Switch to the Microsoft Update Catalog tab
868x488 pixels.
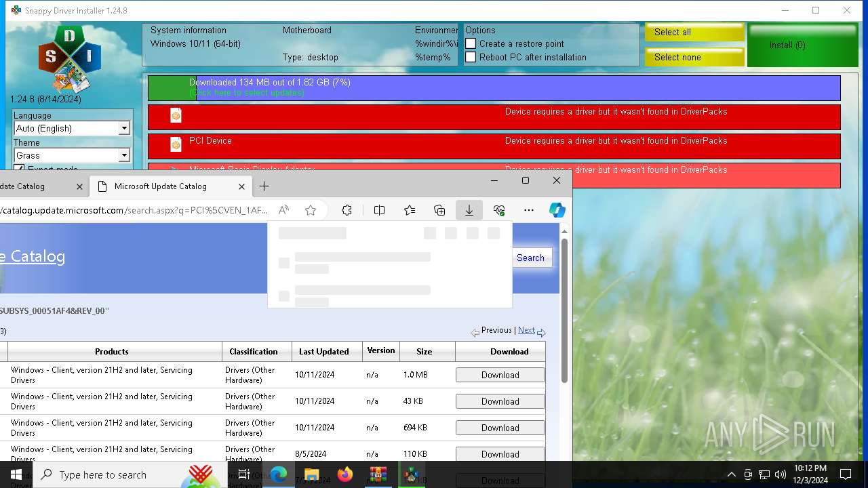coord(170,186)
